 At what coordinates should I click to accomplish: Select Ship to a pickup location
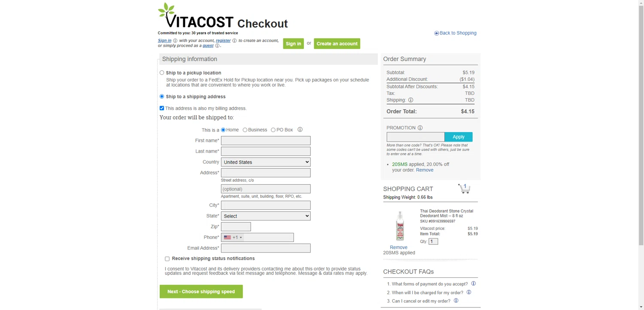162,73
